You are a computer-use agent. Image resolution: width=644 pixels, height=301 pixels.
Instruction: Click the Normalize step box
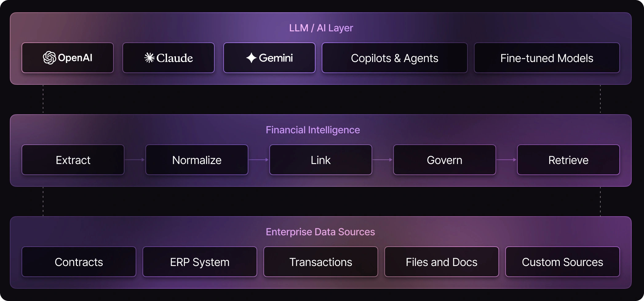[197, 160]
